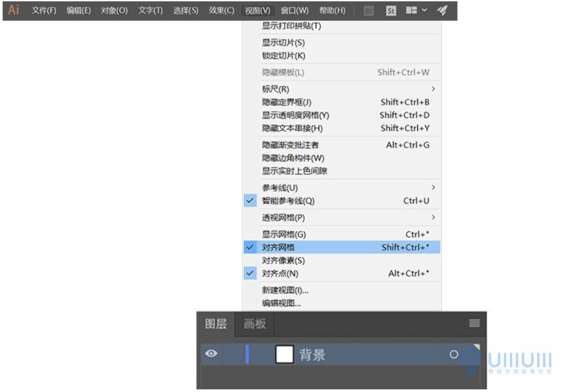Open the 效果(C) menu

click(222, 10)
